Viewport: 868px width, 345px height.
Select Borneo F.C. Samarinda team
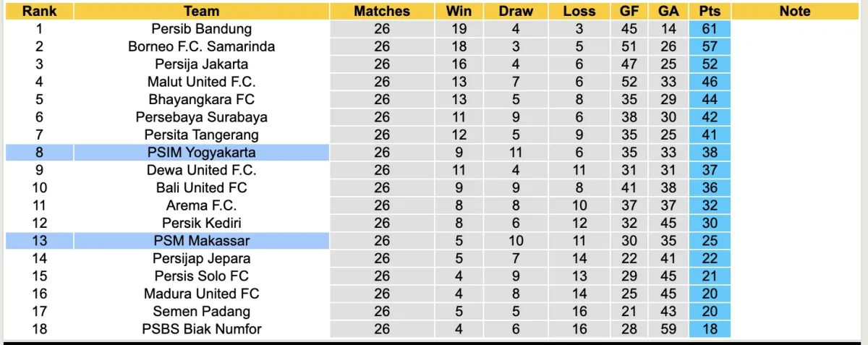[x=202, y=46]
